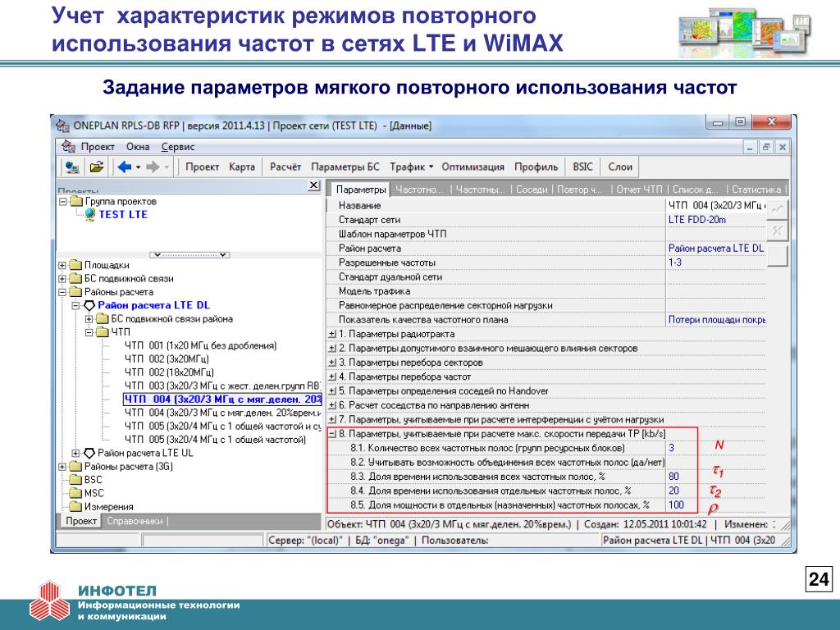Image resolution: width=840 pixels, height=630 pixels.
Task: Switch to the Справочники bottom tab
Action: pos(135,521)
